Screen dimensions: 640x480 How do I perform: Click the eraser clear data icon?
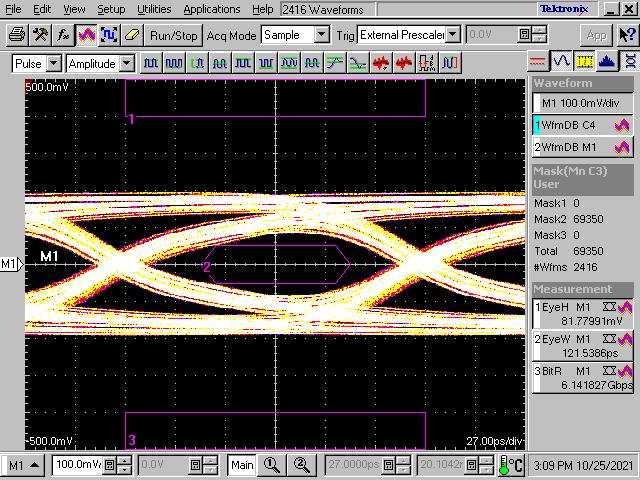(132, 34)
